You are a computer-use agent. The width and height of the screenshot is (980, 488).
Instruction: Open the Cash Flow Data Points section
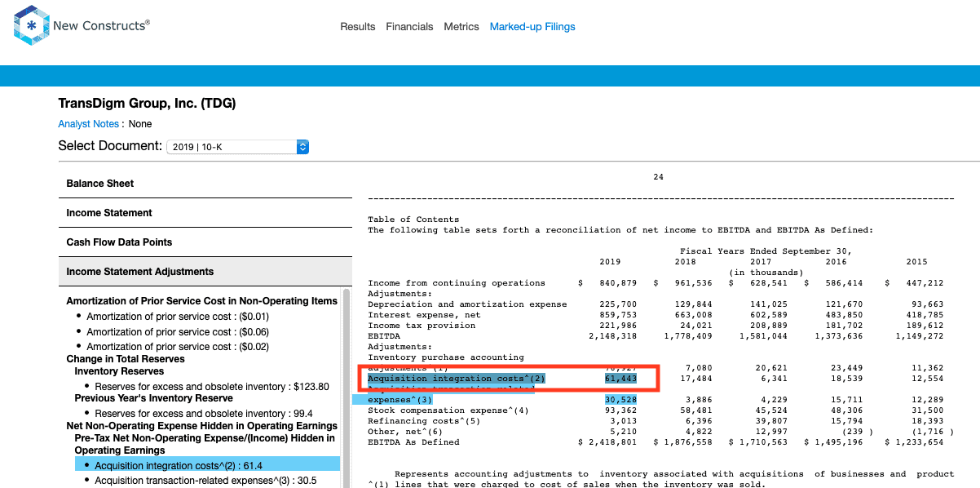coord(205,242)
